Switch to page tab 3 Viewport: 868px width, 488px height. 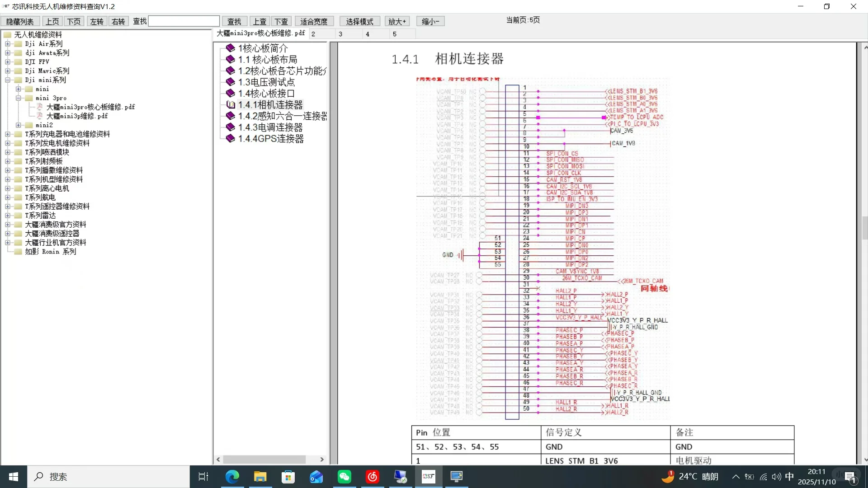pyautogui.click(x=340, y=33)
